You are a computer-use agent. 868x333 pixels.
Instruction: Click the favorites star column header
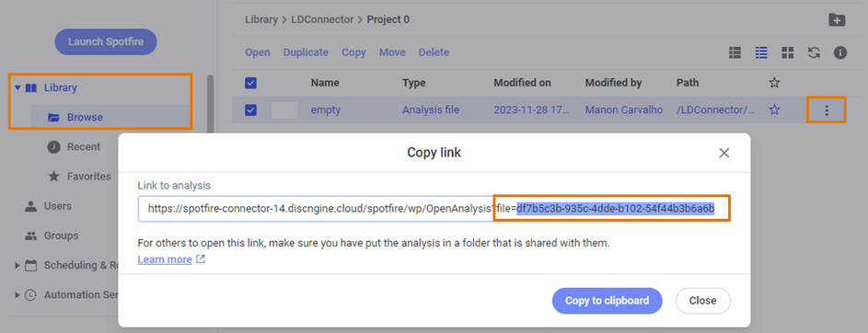pyautogui.click(x=774, y=83)
